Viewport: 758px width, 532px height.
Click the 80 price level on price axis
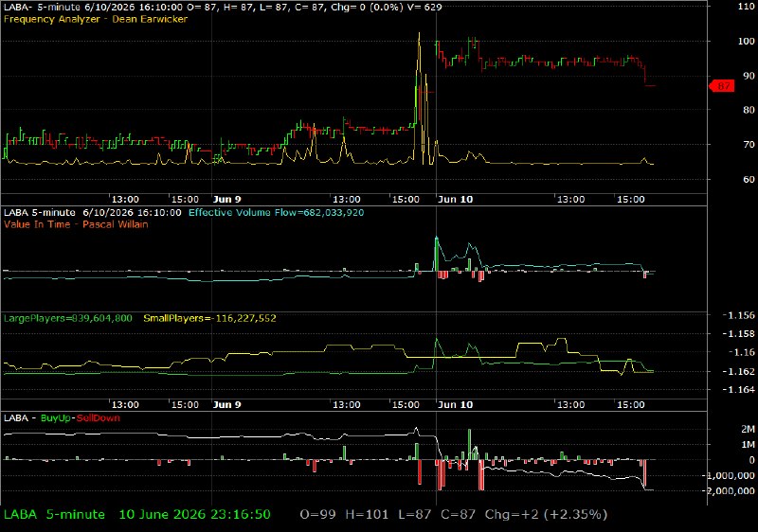pos(749,111)
